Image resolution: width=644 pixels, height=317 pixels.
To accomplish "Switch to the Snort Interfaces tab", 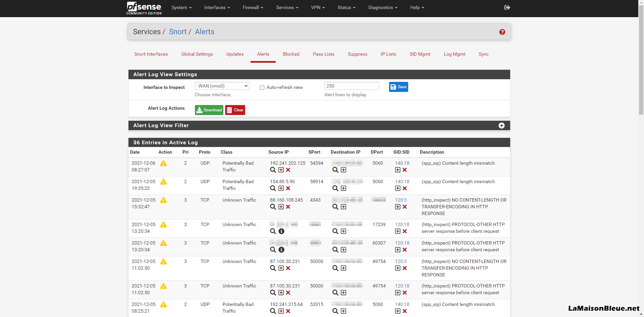I will (x=151, y=54).
